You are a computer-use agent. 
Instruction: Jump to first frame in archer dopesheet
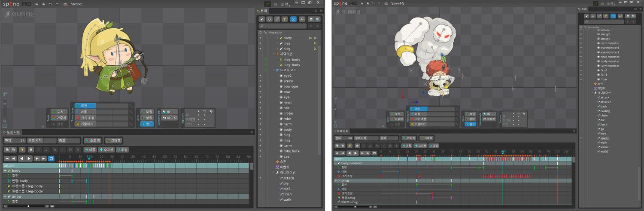click(x=7, y=159)
